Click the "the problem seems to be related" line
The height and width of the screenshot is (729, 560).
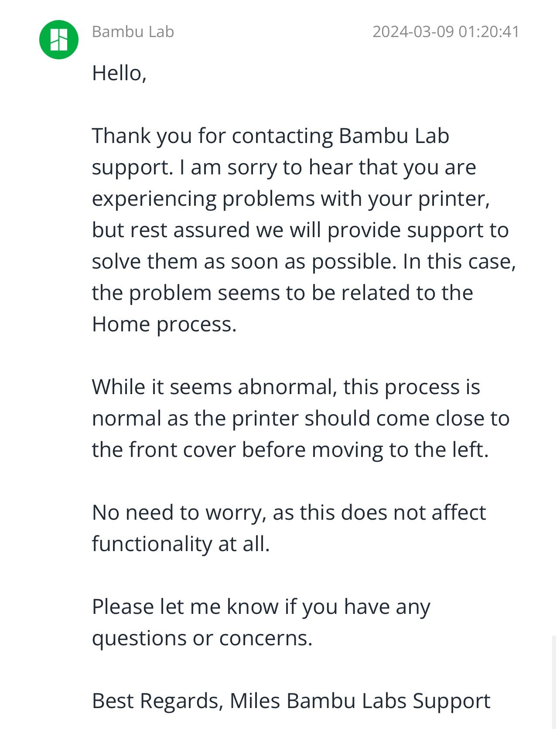click(x=283, y=293)
